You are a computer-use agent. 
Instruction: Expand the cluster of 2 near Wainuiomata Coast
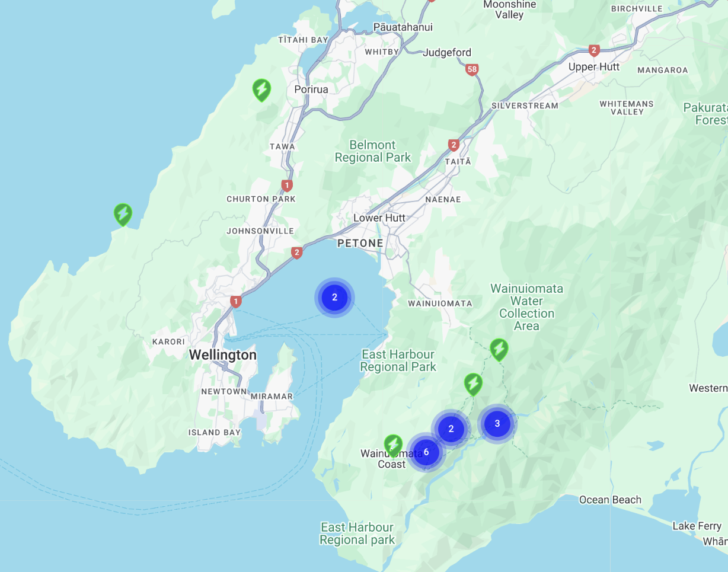451,429
